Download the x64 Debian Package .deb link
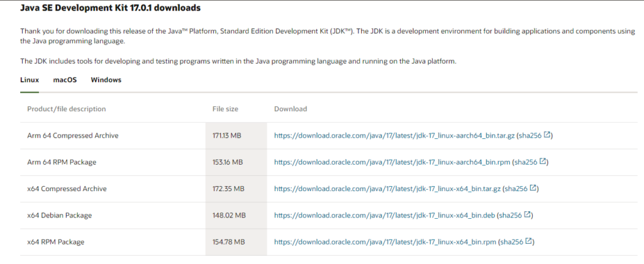644x264 pixels. click(385, 215)
